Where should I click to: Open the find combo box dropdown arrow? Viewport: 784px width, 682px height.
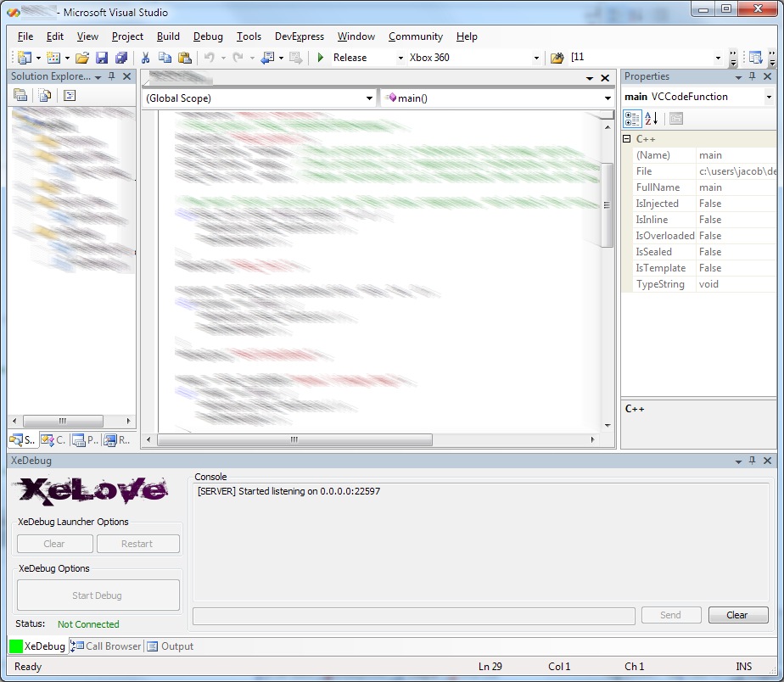click(x=718, y=58)
